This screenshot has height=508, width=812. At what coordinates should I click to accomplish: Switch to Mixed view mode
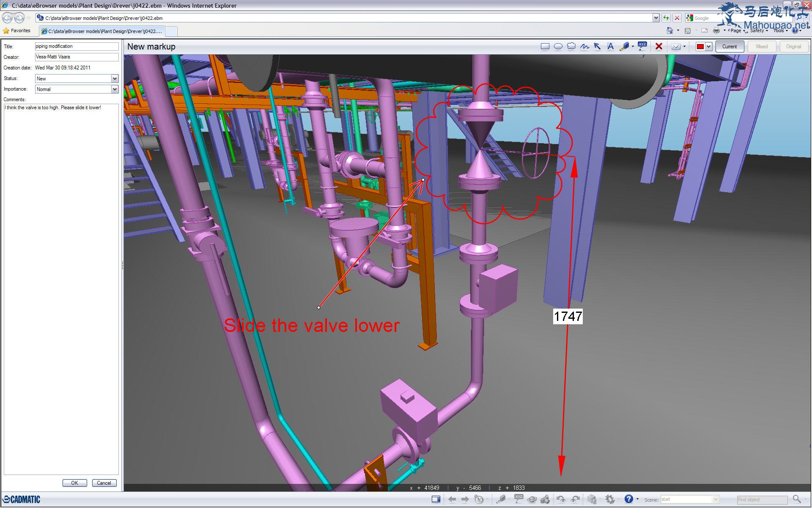(x=762, y=47)
